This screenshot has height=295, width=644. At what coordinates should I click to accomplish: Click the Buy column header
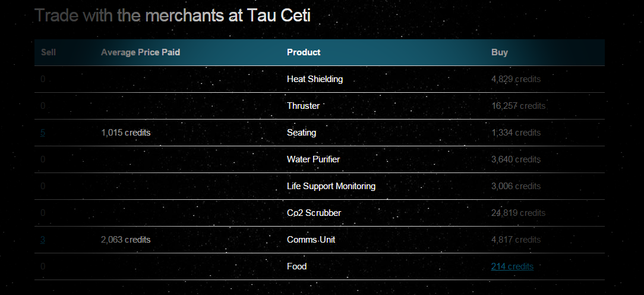(x=500, y=52)
